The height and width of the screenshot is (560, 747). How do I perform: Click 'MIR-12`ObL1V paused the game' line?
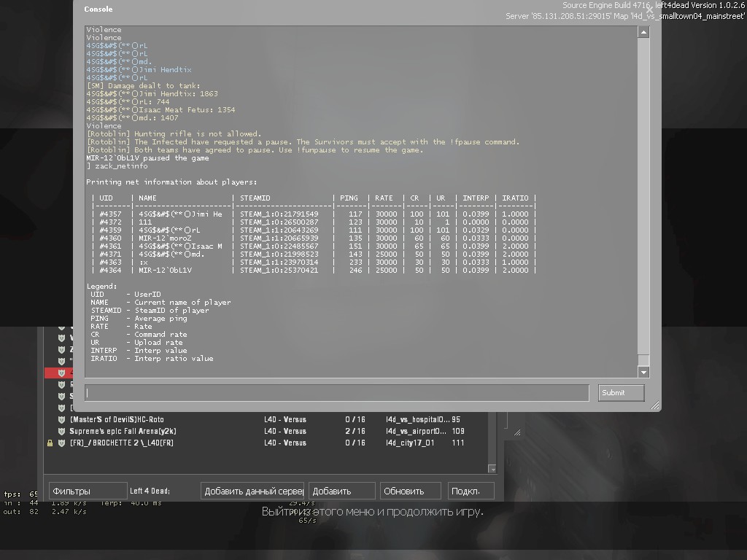point(147,158)
